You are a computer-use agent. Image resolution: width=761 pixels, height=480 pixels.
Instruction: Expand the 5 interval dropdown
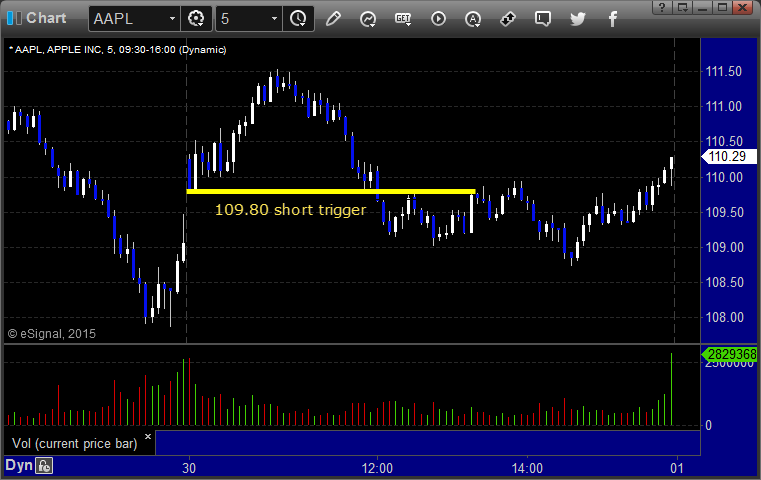pos(274,19)
